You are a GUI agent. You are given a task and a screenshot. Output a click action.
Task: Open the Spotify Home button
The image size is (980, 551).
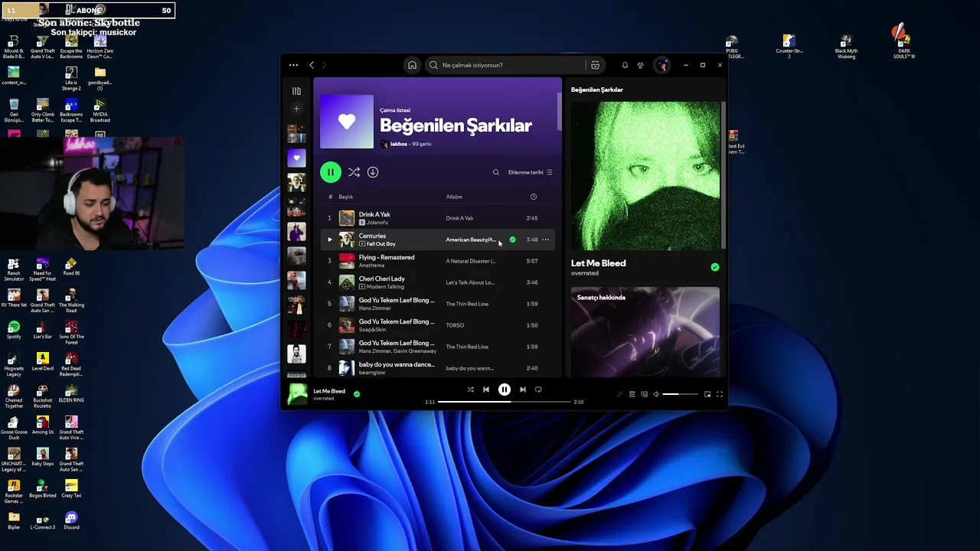412,65
